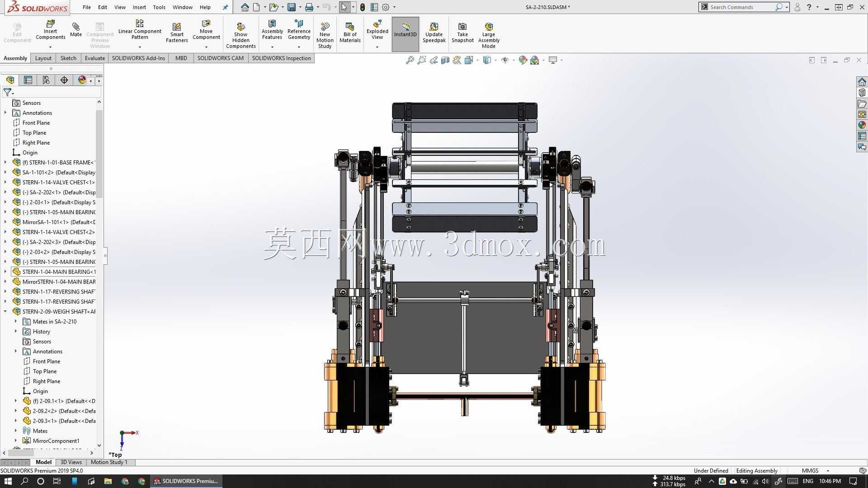Select STERN-1-04-MAIN BEARING component
The image size is (868, 488).
[54, 272]
